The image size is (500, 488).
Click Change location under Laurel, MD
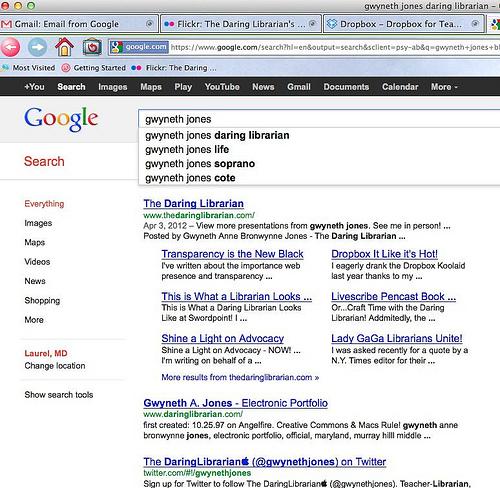tap(55, 366)
